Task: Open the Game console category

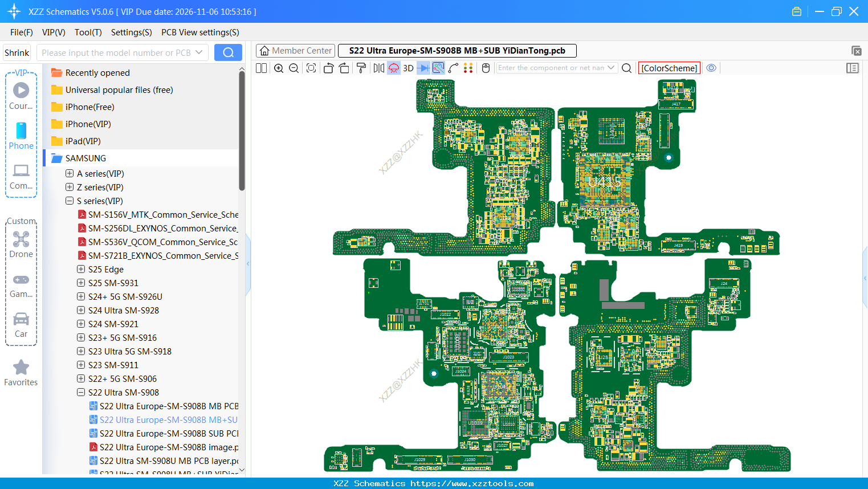Action: 21,286
